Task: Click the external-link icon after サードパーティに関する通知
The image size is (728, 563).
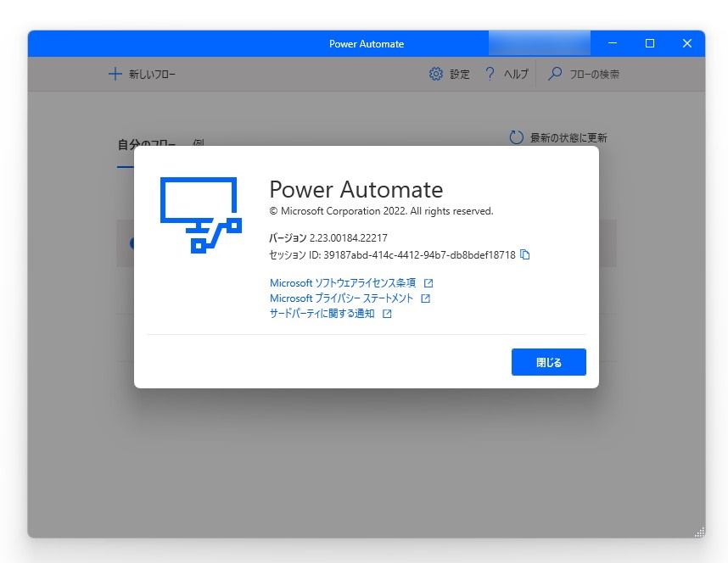Action: [x=386, y=313]
